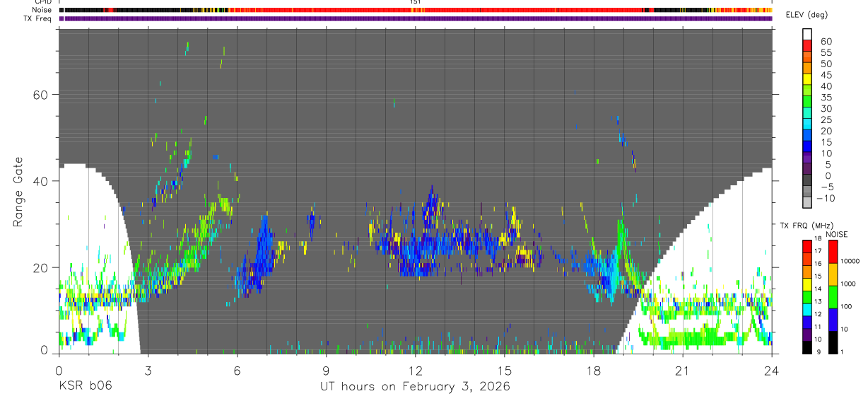This screenshot has height=401, width=868.
Task: Click the 45 tick label on the ELEV scale
Action: [825, 74]
